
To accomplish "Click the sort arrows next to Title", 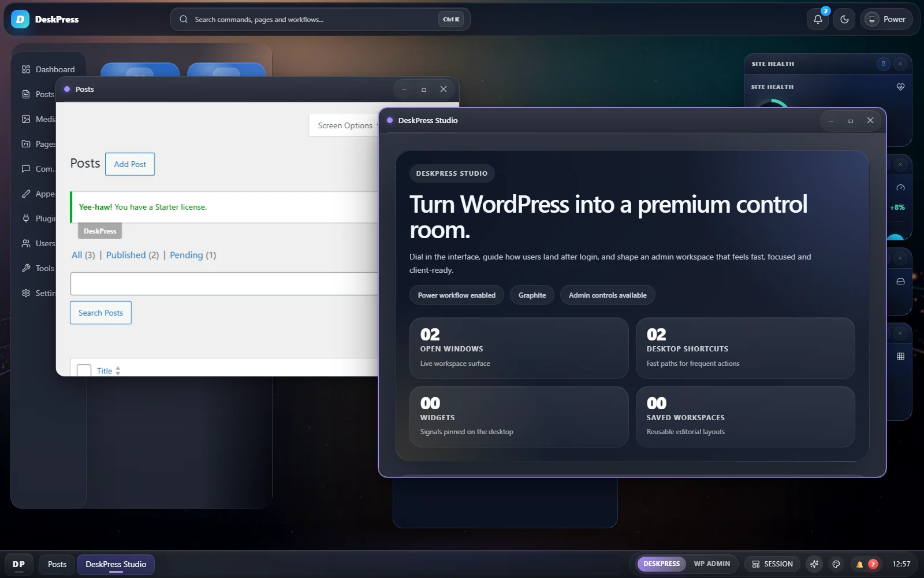I will coord(118,371).
